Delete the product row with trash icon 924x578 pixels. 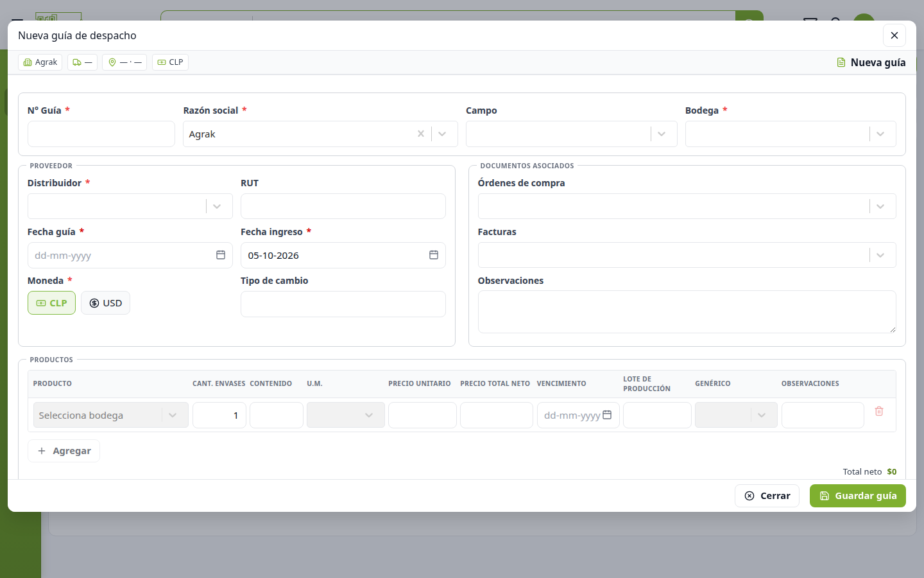click(879, 411)
